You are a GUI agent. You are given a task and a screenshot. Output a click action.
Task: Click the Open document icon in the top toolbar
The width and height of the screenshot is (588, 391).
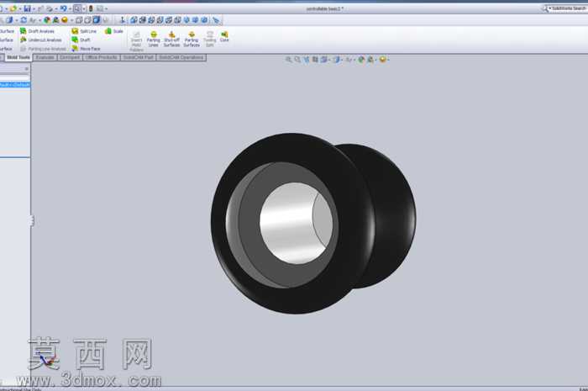(13, 8)
